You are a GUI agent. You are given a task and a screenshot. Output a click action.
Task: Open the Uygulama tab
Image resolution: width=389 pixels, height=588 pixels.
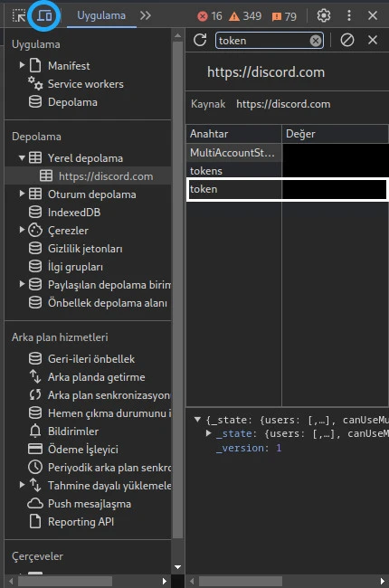(x=101, y=15)
